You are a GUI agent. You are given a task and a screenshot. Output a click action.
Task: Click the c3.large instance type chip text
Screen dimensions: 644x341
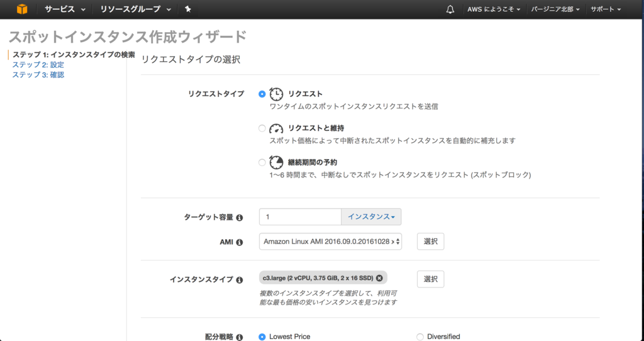[x=318, y=278]
